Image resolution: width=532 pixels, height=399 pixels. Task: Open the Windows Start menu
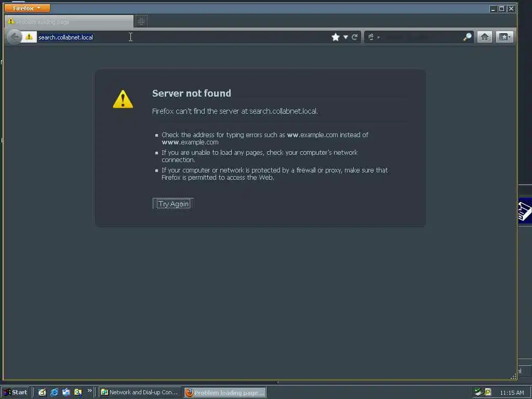tap(16, 392)
